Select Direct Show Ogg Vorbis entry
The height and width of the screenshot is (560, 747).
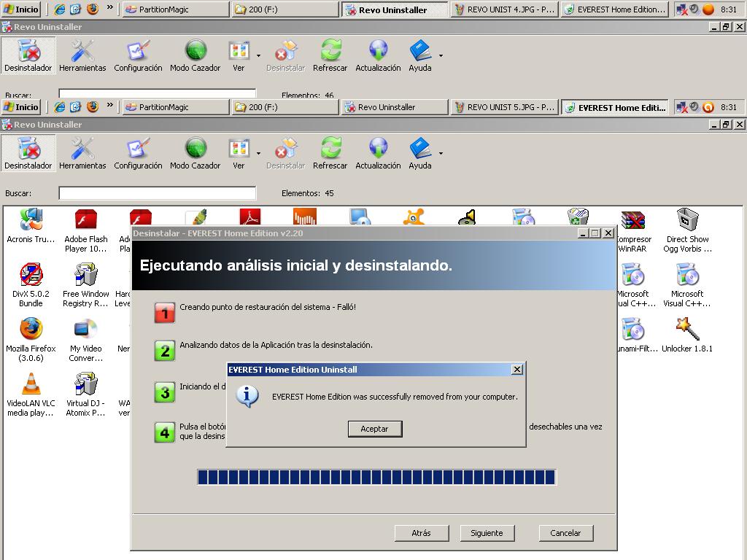coord(687,232)
